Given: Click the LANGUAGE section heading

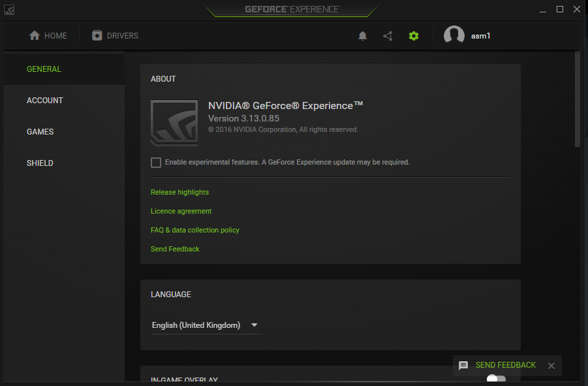Looking at the screenshot, I should (170, 295).
